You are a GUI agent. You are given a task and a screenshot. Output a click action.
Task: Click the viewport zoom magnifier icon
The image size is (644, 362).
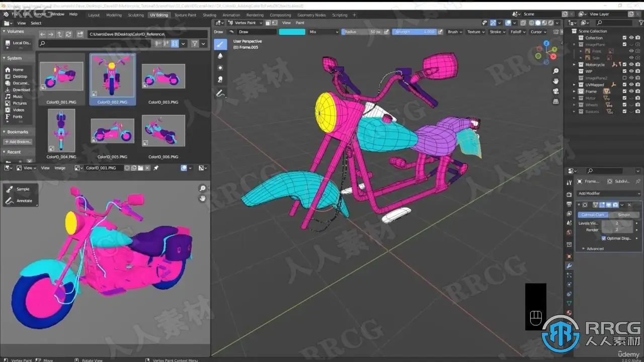tap(555, 71)
